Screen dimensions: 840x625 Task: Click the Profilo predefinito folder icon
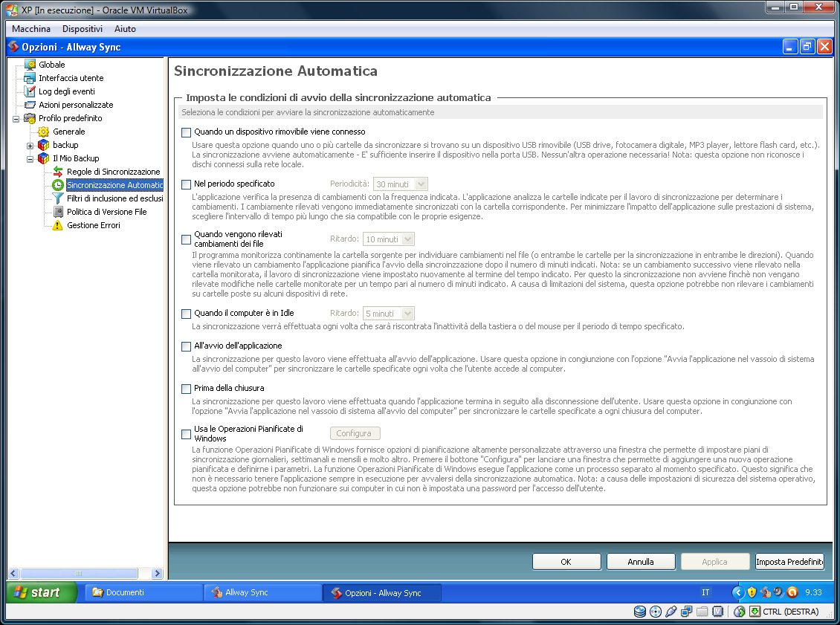point(30,118)
